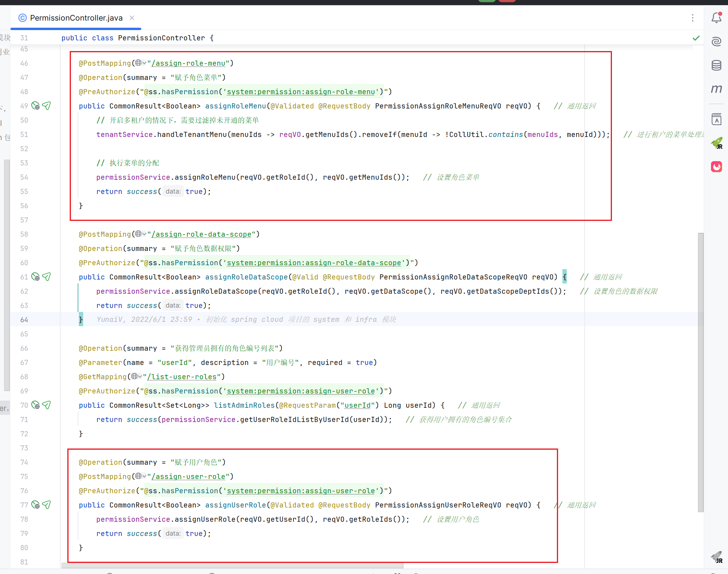728x574 pixels.
Task: Open the Maven tool window
Action: pyautogui.click(x=717, y=89)
